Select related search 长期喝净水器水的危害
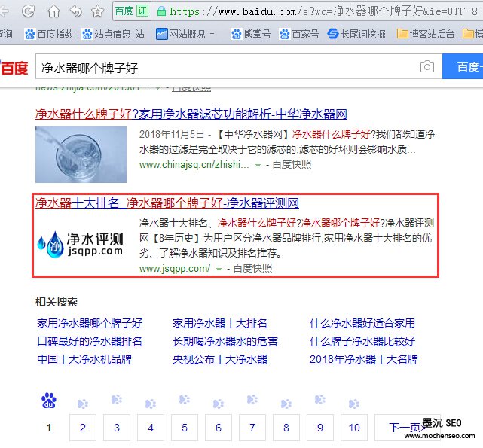This screenshot has width=483, height=448. 225,342
